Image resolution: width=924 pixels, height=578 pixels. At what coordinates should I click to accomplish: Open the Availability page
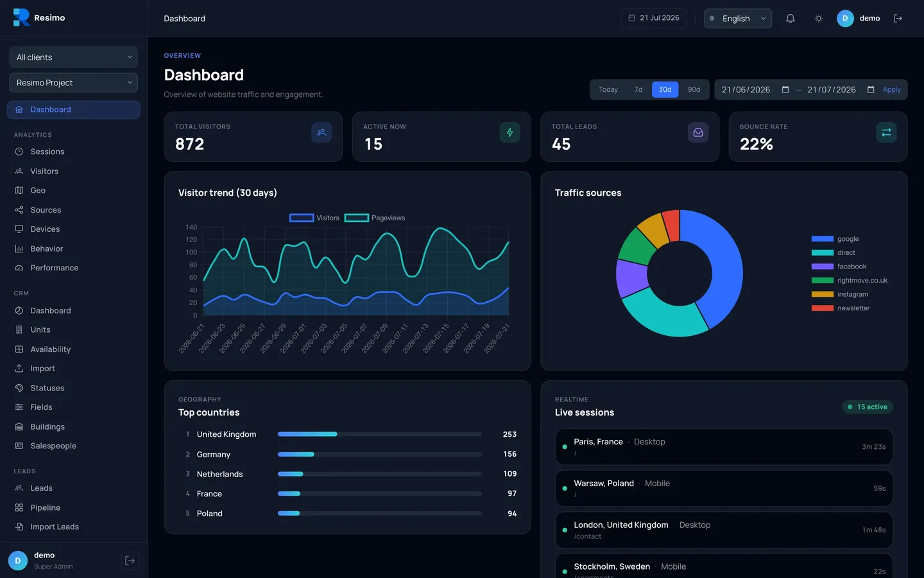click(74, 349)
